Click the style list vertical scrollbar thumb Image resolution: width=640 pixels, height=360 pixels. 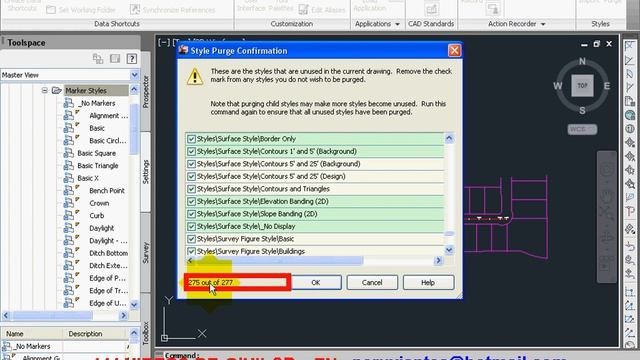point(449,233)
